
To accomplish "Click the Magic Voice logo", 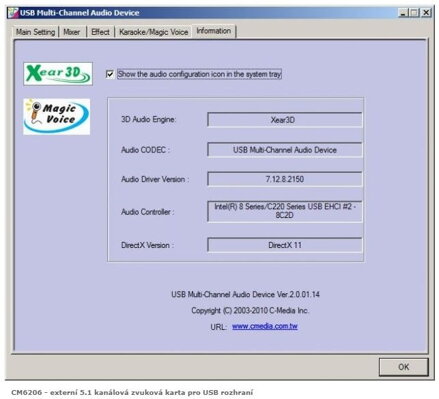I will click(x=57, y=117).
